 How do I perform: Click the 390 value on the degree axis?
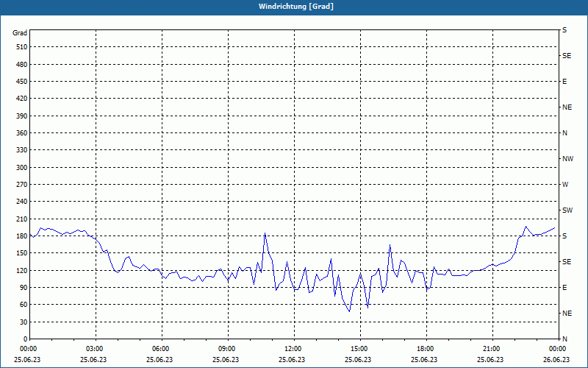(22, 116)
